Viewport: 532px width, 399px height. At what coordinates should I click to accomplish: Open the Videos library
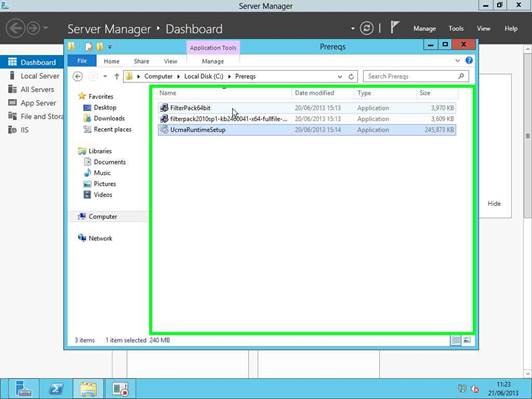click(103, 195)
